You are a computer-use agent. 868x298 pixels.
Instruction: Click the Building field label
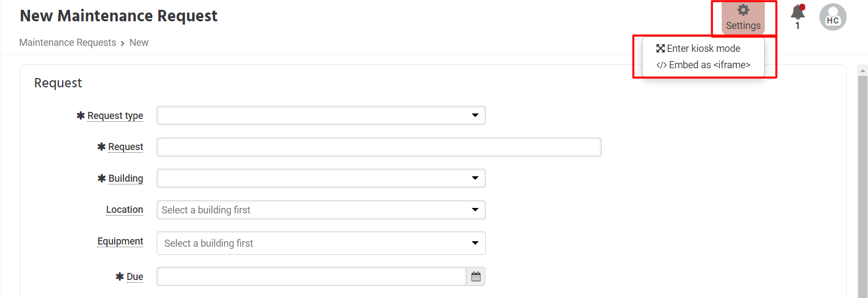tap(126, 178)
